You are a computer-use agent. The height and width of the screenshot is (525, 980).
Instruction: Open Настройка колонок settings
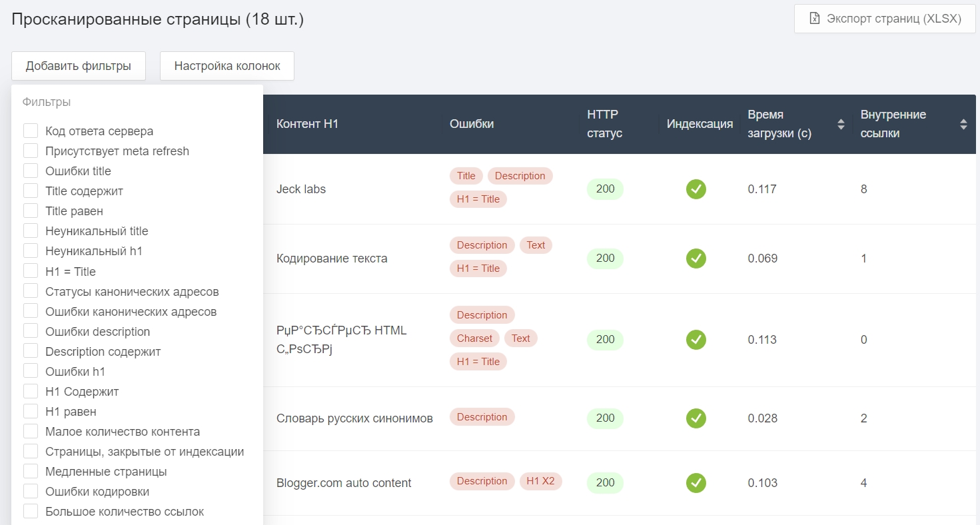pos(227,66)
